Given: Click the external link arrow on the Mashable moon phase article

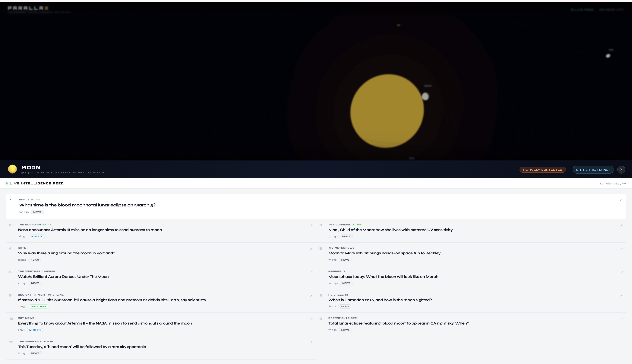Looking at the screenshot, I should pos(621,272).
